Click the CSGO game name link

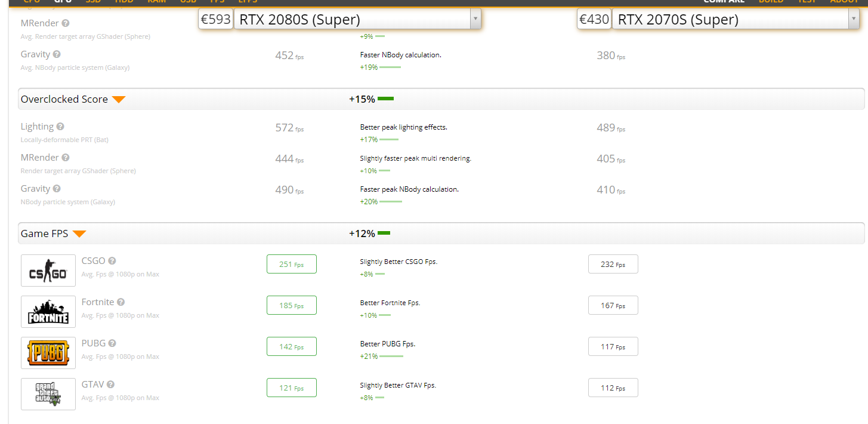point(94,261)
